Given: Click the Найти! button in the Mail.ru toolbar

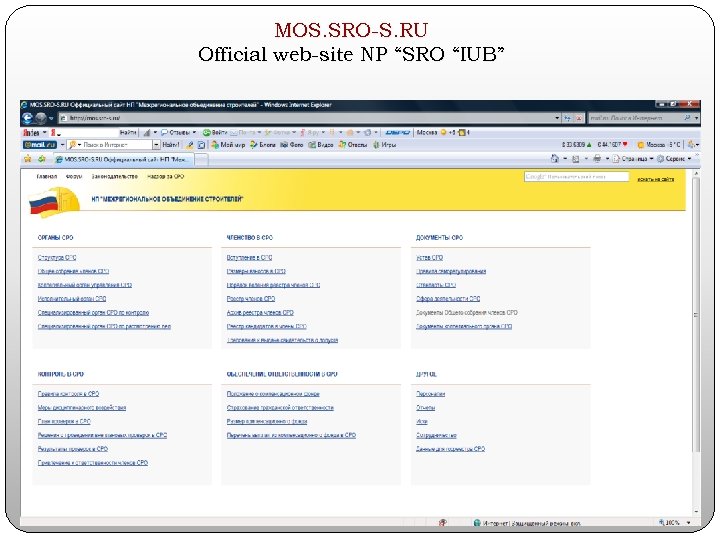Looking at the screenshot, I should [170, 145].
